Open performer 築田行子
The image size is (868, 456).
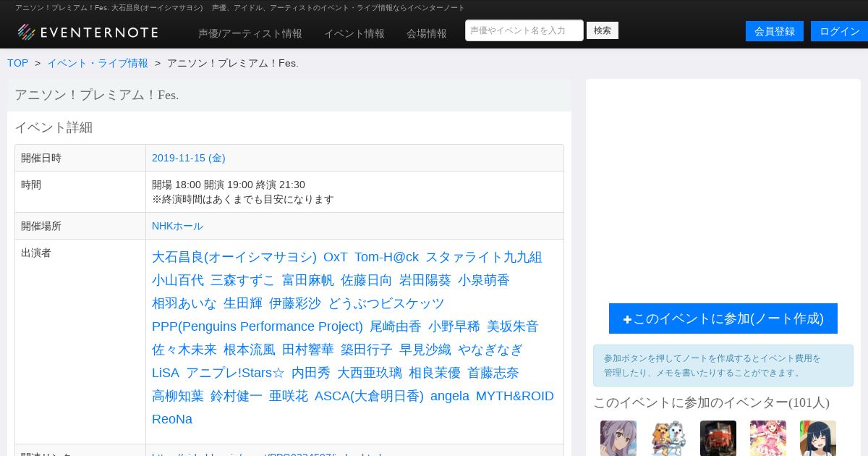tap(367, 350)
